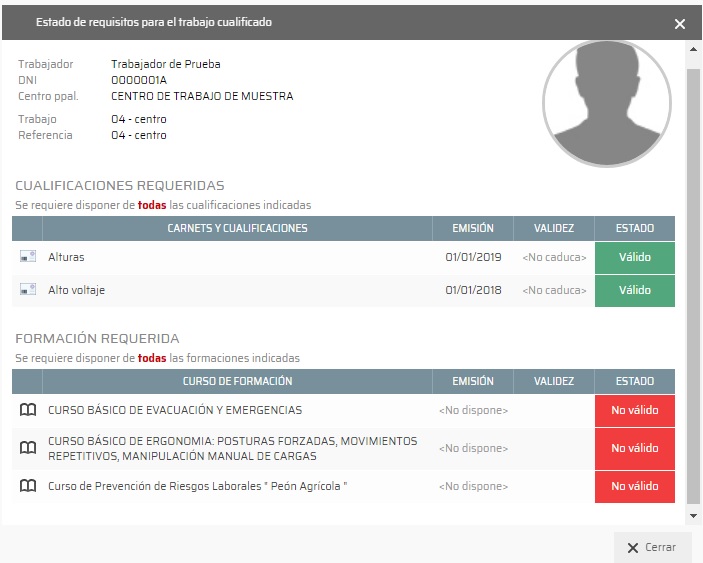Click No válido status for Ergonomía course

coord(634,448)
